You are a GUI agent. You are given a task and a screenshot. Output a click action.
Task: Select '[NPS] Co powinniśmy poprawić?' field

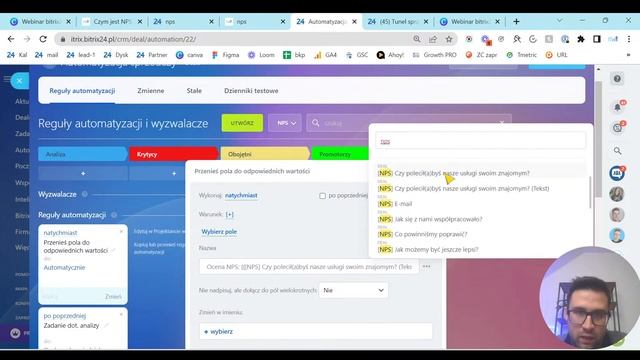(422, 234)
